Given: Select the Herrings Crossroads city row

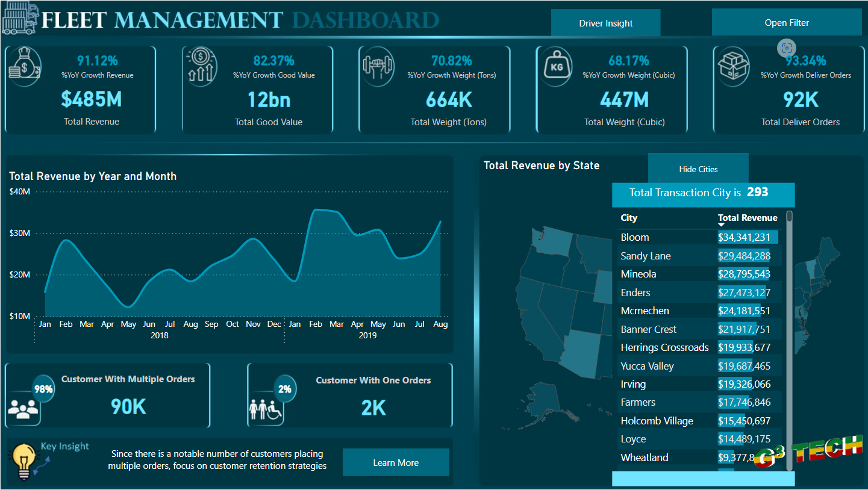Looking at the screenshot, I should click(x=699, y=347).
